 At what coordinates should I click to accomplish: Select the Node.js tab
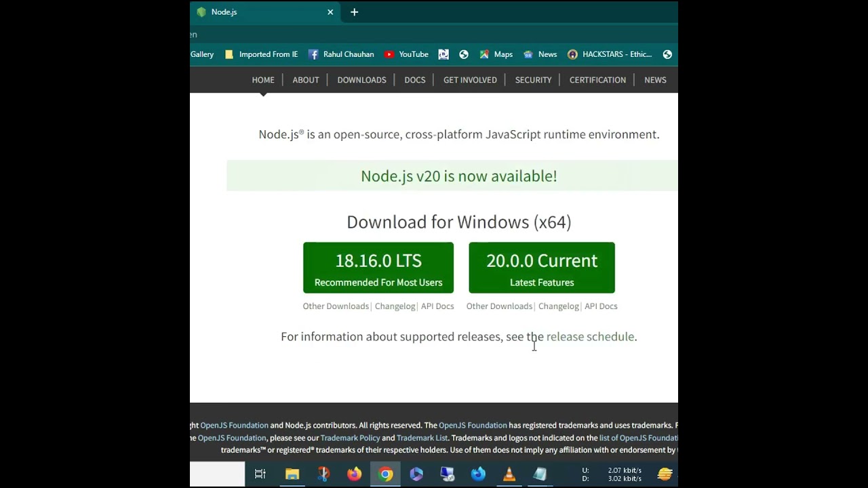coord(264,12)
